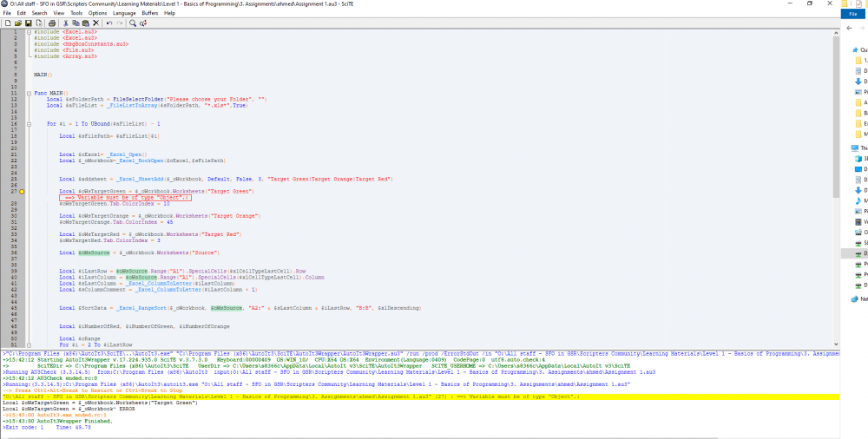Open the Buffers menu
868x439 pixels.
click(150, 13)
